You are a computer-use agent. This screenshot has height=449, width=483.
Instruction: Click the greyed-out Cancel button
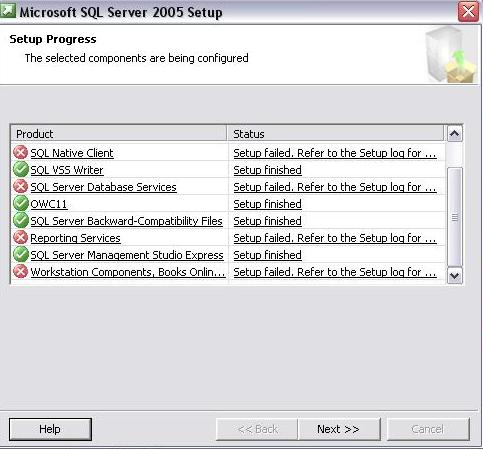(428, 429)
